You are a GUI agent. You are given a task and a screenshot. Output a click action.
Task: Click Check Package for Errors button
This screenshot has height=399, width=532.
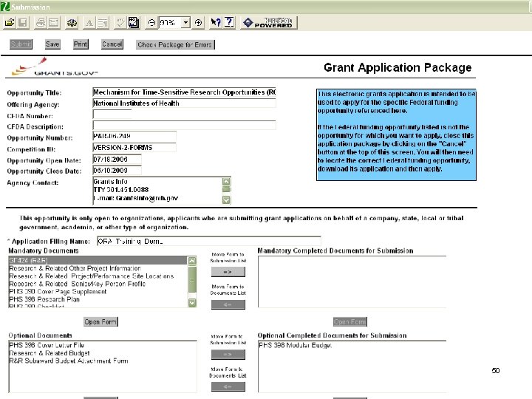(175, 45)
